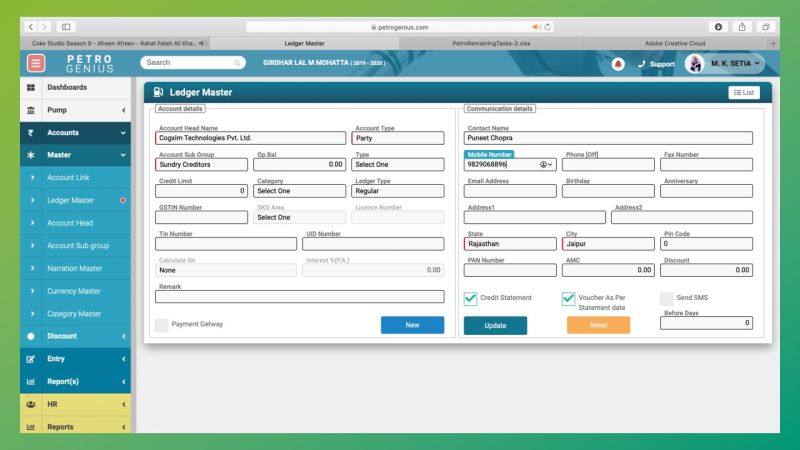Open the Category dropdown
The image size is (800, 450).
(299, 191)
